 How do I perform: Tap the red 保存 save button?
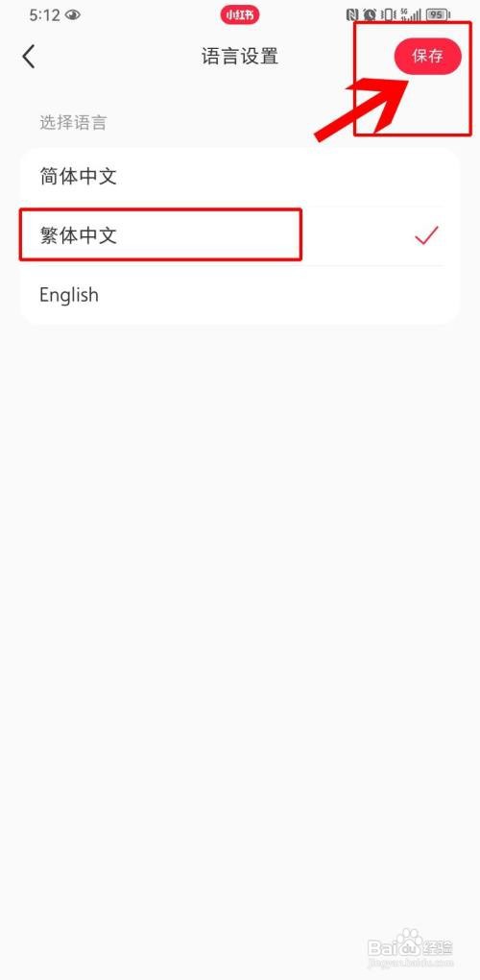pyautogui.click(x=427, y=57)
